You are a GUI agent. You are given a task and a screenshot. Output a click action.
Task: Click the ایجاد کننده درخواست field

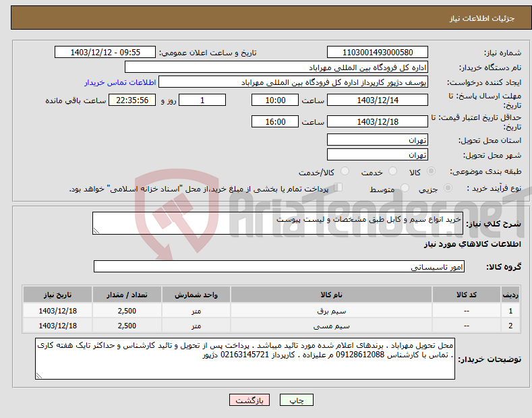pyautogui.click(x=293, y=82)
